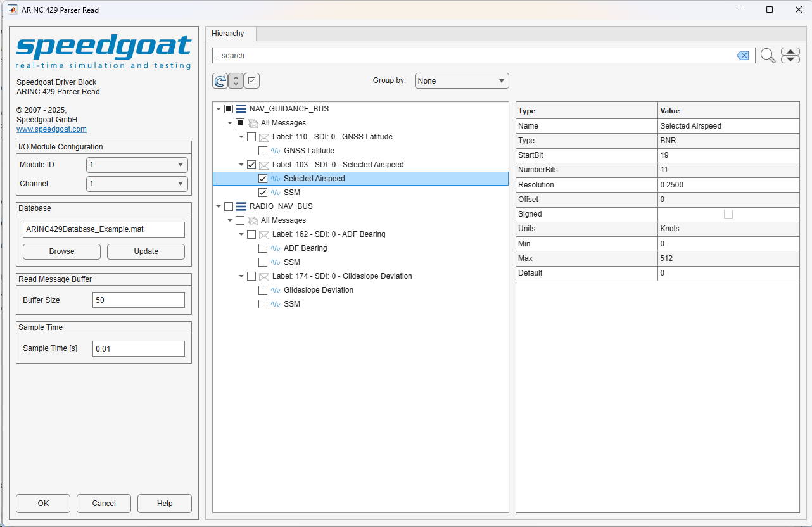Image resolution: width=812 pixels, height=527 pixels.
Task: Click the expand/collapse arrows toolbar icon
Action: pyautogui.click(x=236, y=81)
